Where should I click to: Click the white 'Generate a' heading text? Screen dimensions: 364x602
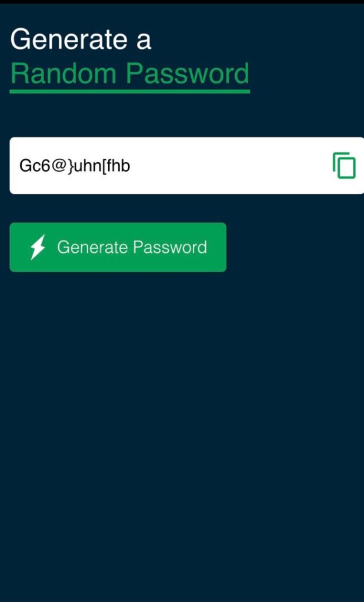[x=81, y=39]
